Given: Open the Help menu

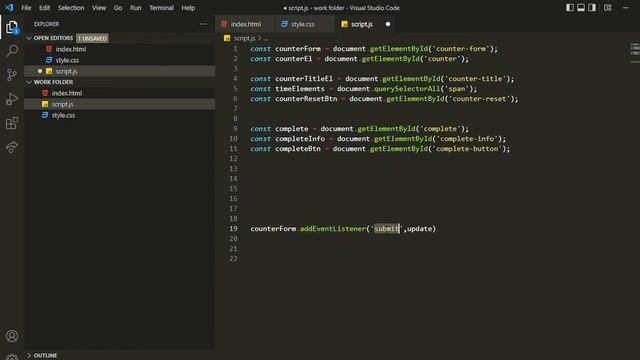Looking at the screenshot, I should [x=188, y=8].
